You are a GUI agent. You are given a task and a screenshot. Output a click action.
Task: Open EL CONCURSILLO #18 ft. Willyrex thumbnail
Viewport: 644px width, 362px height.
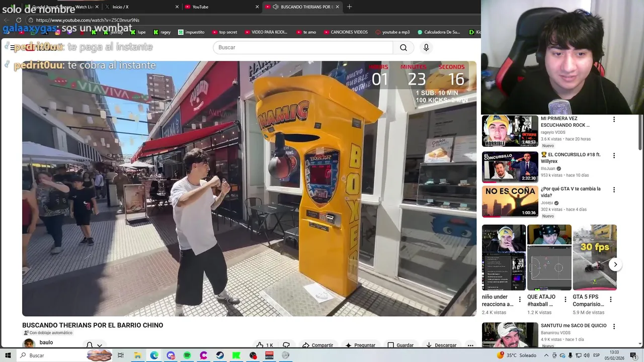tap(510, 167)
